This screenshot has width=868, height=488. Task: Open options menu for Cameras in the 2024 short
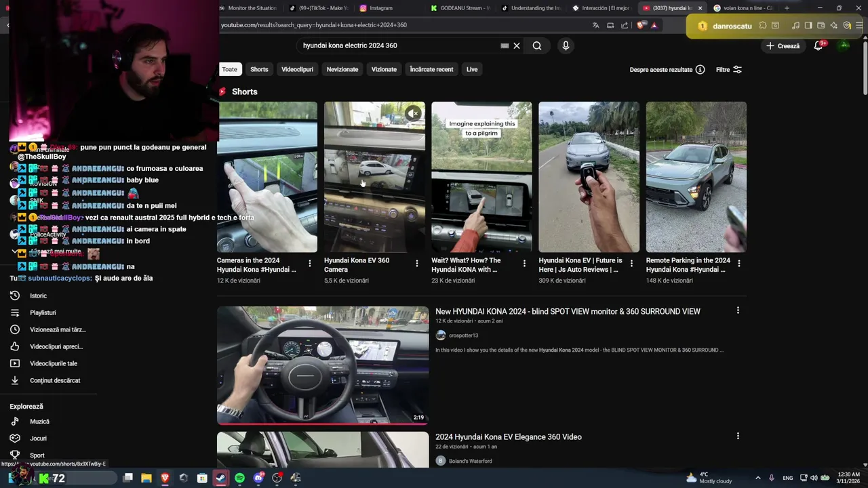310,264
